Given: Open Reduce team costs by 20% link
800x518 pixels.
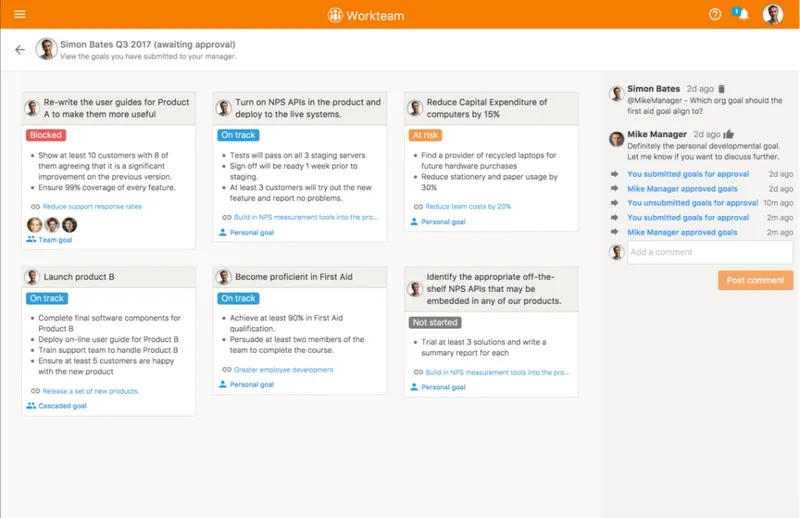Looking at the screenshot, I should 468,207.
